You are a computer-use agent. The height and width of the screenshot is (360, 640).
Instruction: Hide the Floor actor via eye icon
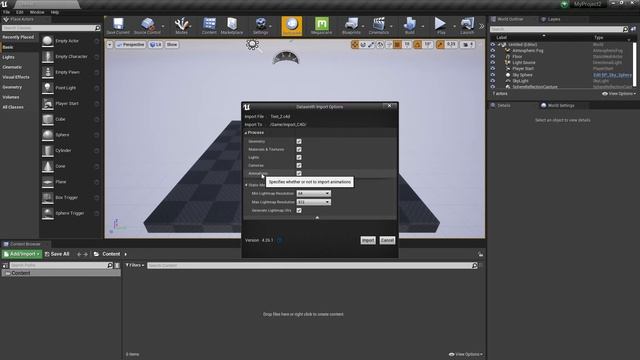(493, 57)
